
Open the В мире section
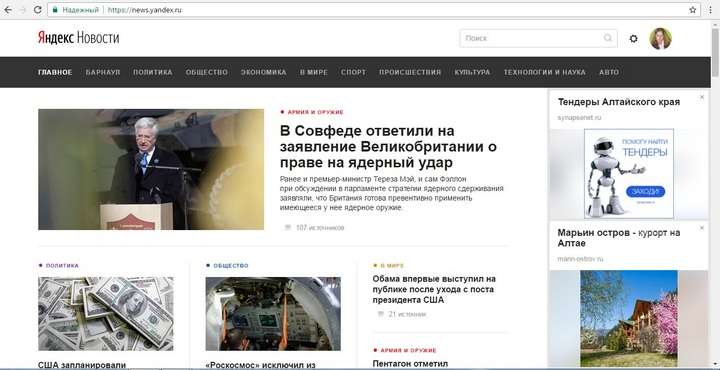314,73
